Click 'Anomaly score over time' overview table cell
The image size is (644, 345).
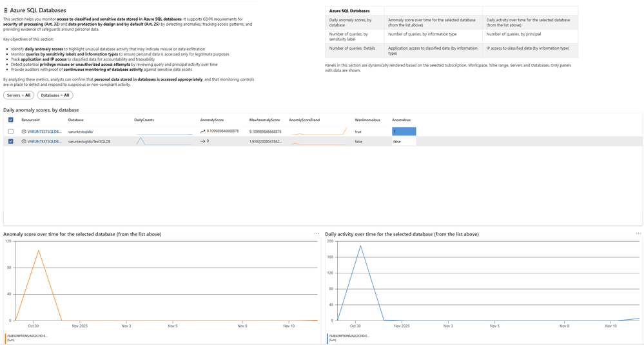coord(433,22)
